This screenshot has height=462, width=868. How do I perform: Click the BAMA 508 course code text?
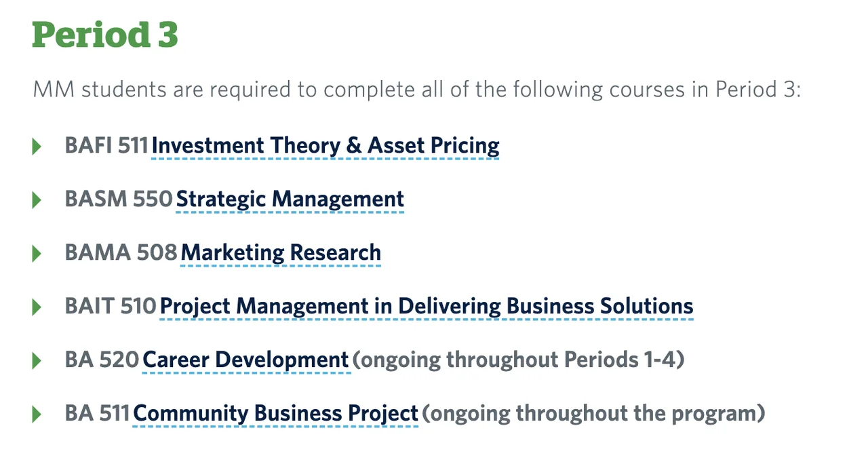[x=121, y=253]
